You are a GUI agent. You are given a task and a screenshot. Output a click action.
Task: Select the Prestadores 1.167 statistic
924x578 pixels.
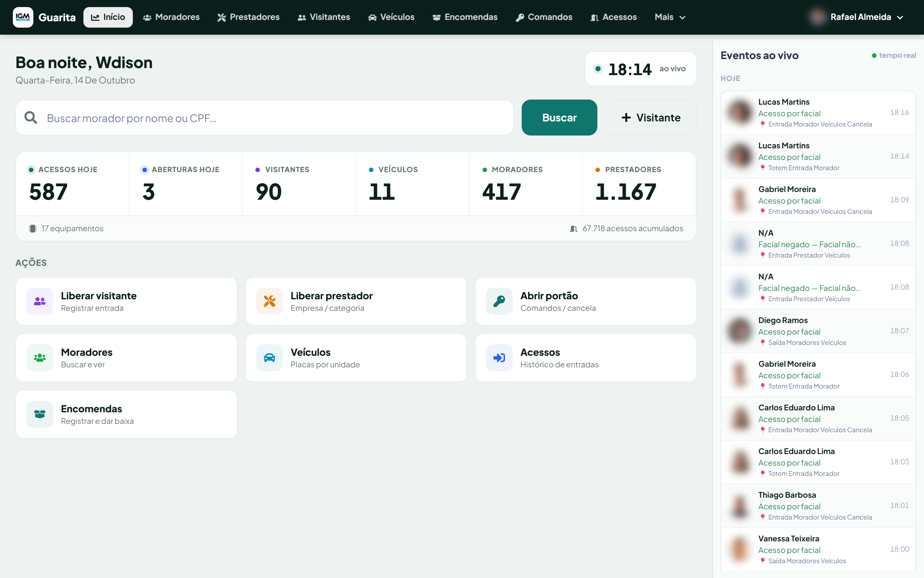639,183
